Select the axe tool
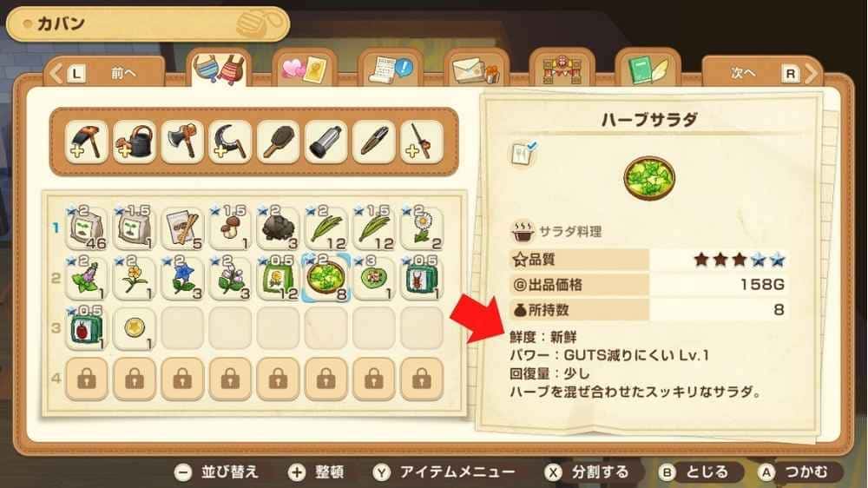The height and width of the screenshot is (488, 868). point(182,142)
